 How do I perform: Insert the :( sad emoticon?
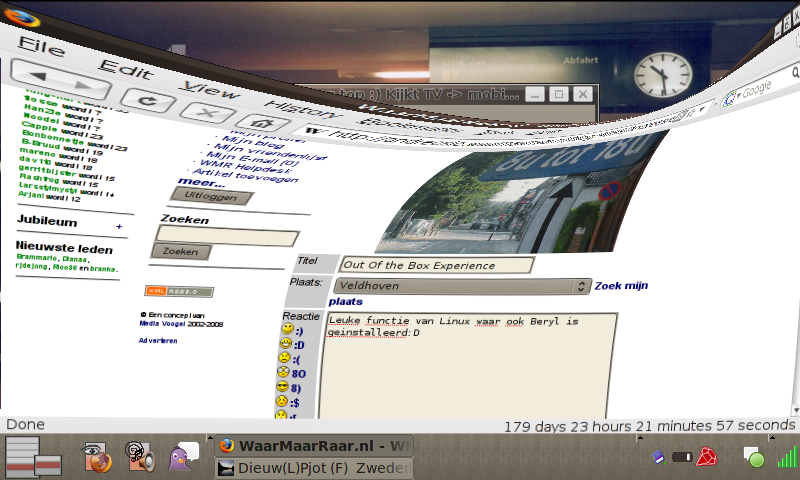click(286, 358)
